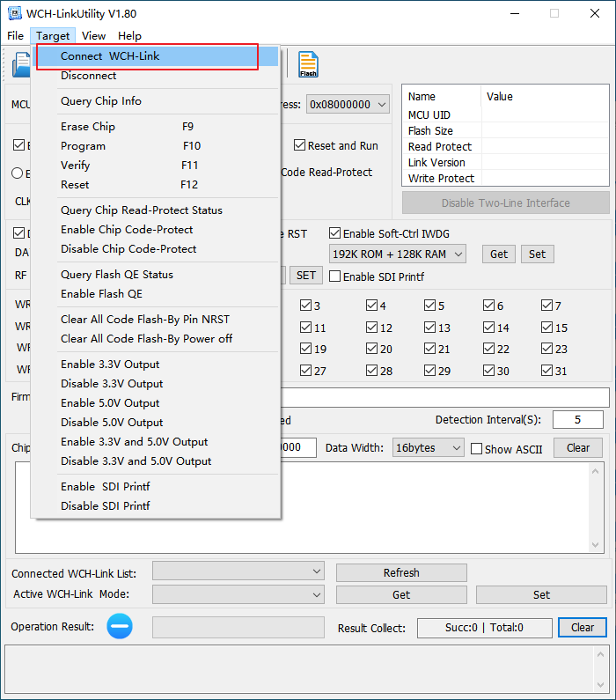Click Clear button beside Result Collect
616x700 pixels.
(582, 628)
